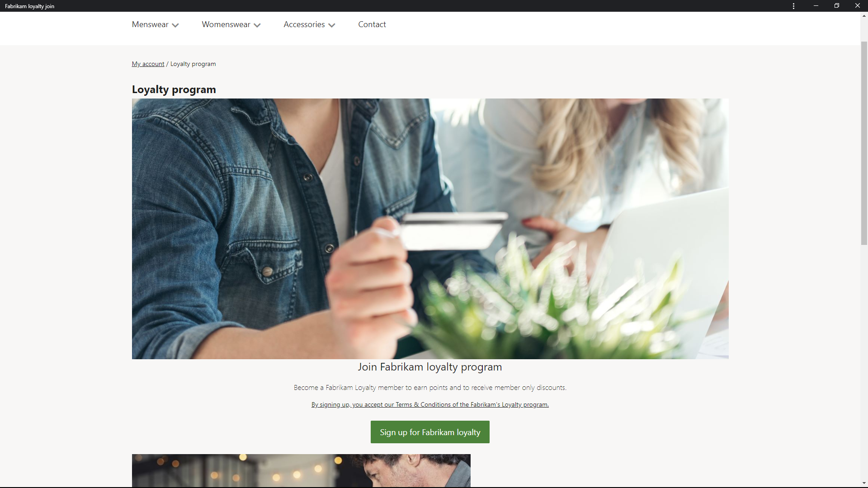This screenshot has height=488, width=868.
Task: Navigate to Contact menu item
Action: tap(372, 24)
